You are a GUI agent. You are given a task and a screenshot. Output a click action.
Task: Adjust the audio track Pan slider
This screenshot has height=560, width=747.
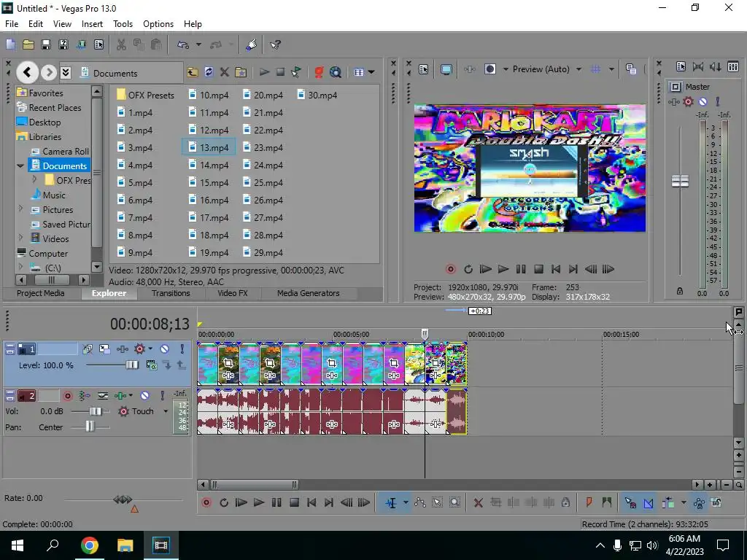[x=90, y=427]
